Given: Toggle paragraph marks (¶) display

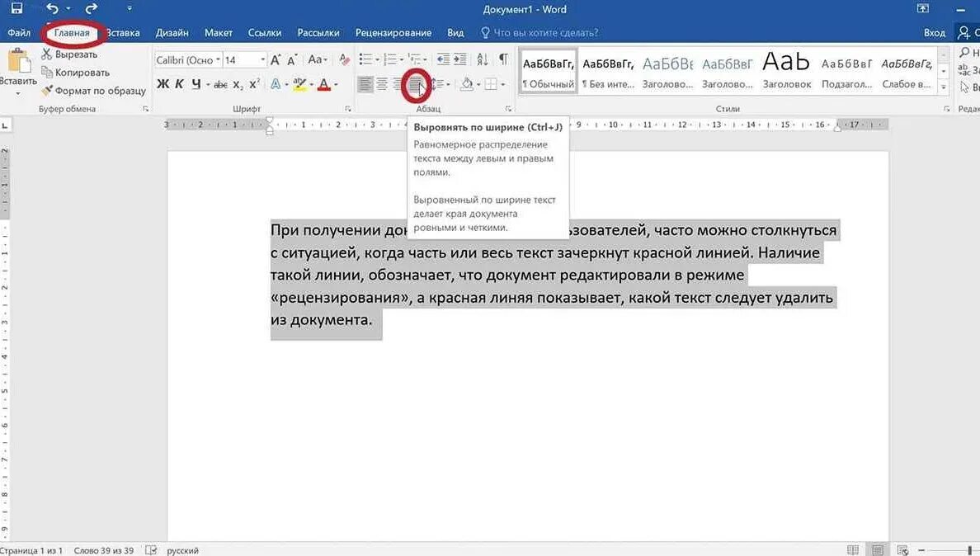Looking at the screenshot, I should click(503, 59).
